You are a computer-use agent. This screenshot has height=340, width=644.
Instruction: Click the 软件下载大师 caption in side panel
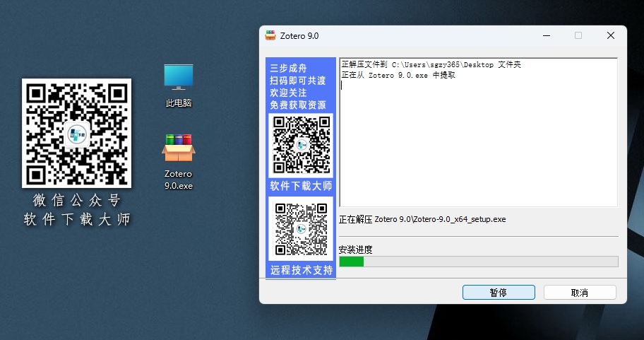tap(301, 186)
